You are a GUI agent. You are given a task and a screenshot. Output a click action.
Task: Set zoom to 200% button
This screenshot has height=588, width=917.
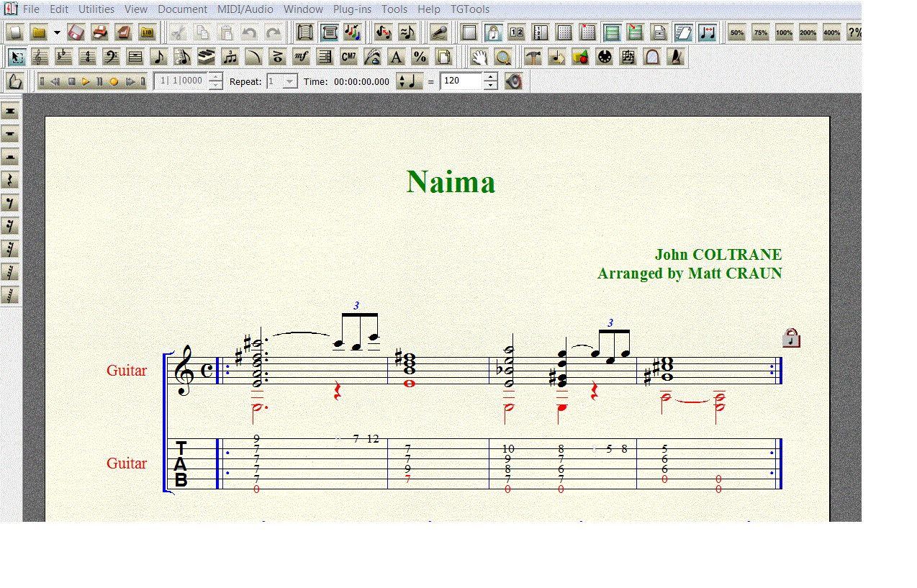808,32
